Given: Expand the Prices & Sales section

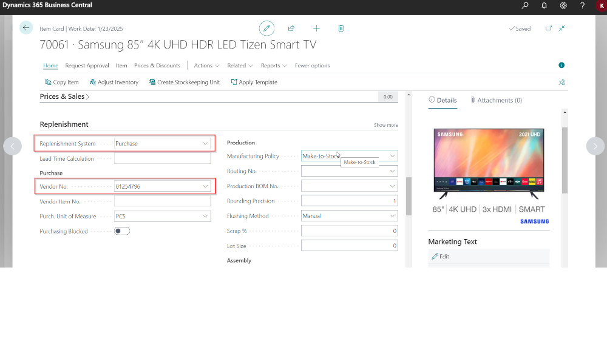Looking at the screenshot, I should pos(65,96).
